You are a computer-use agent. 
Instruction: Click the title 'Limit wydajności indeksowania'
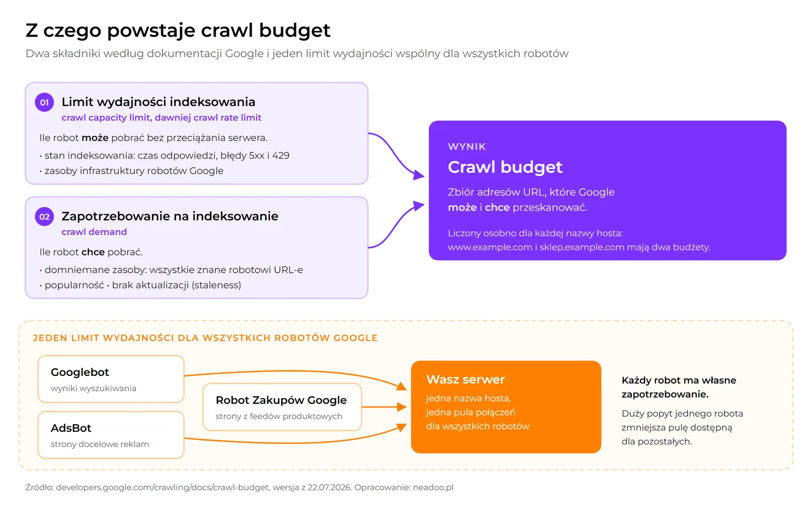(158, 102)
